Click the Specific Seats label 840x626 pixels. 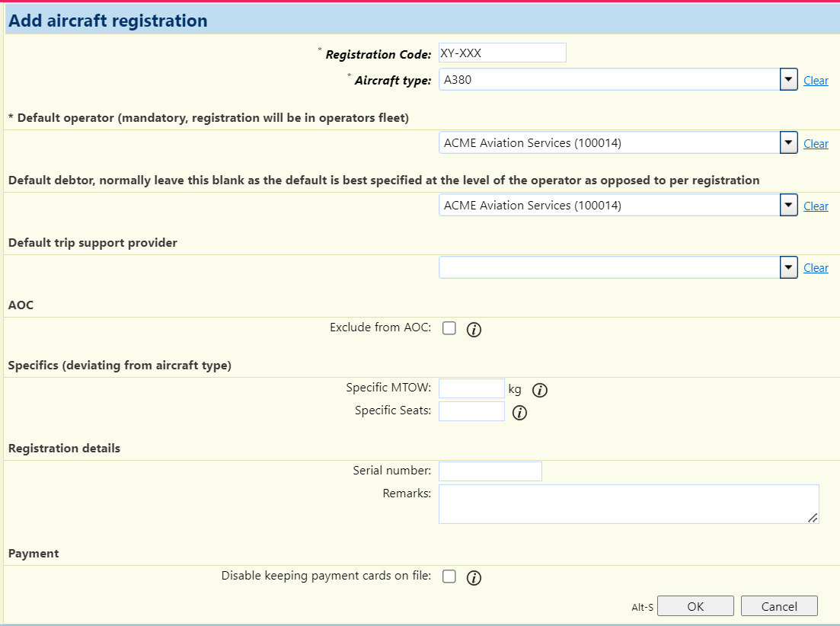pos(393,410)
